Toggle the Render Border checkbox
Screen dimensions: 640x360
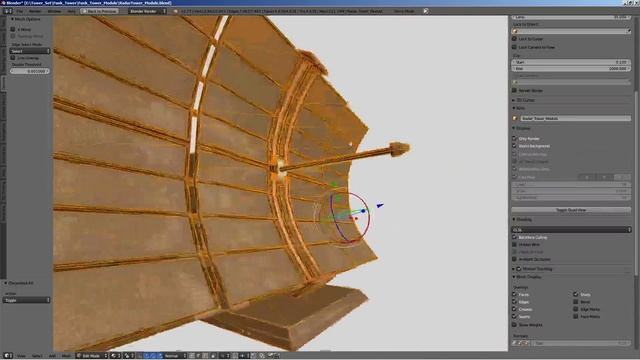pyautogui.click(x=514, y=90)
